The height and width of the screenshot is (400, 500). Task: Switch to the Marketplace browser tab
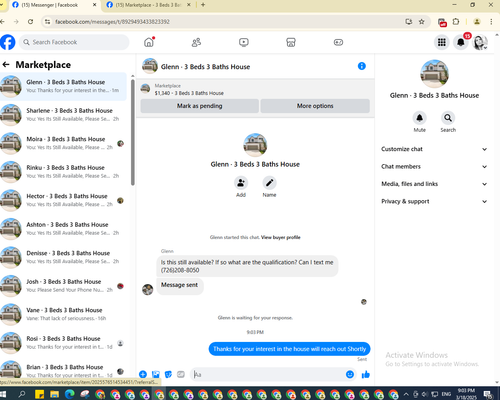[148, 5]
